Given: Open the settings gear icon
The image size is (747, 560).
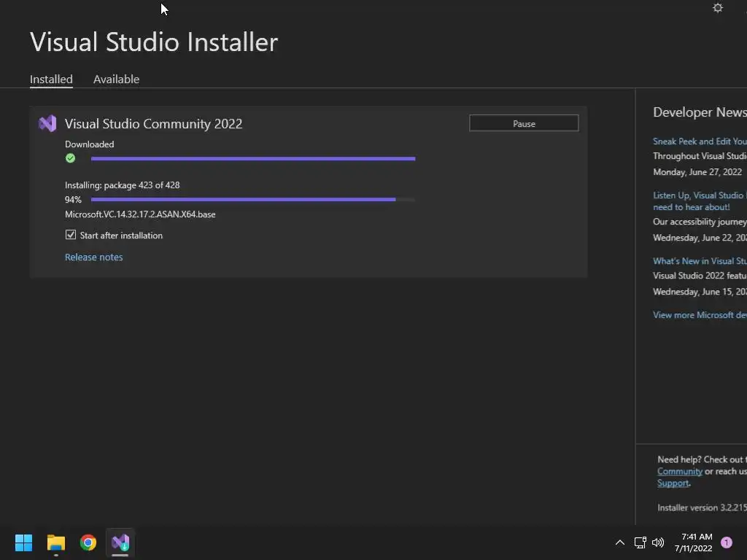Looking at the screenshot, I should coord(718,8).
